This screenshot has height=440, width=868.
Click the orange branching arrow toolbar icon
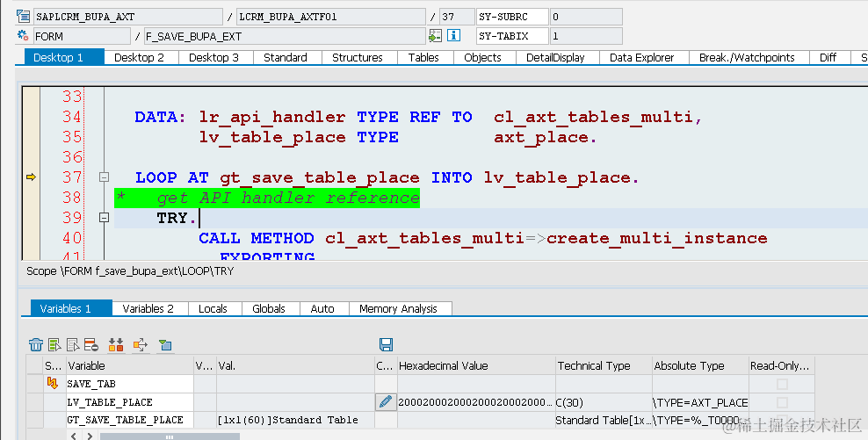[x=141, y=345]
